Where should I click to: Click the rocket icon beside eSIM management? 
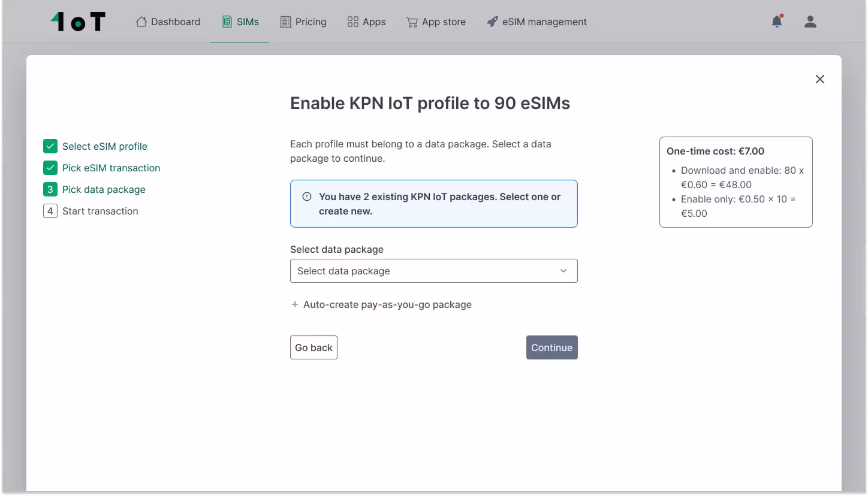tap(492, 22)
